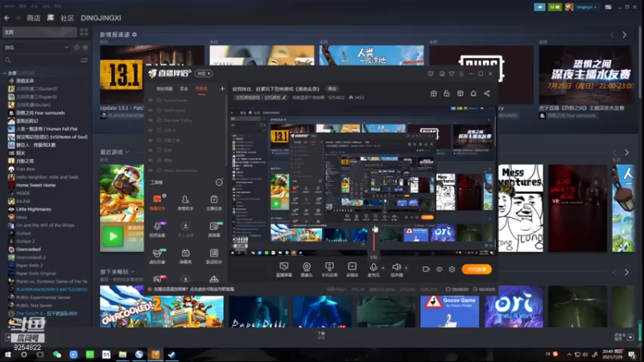This screenshot has height=362, width=644.
Task: Click recent-activity clock icon in Steam sidebar
Action: pyautogui.click(x=76, y=47)
